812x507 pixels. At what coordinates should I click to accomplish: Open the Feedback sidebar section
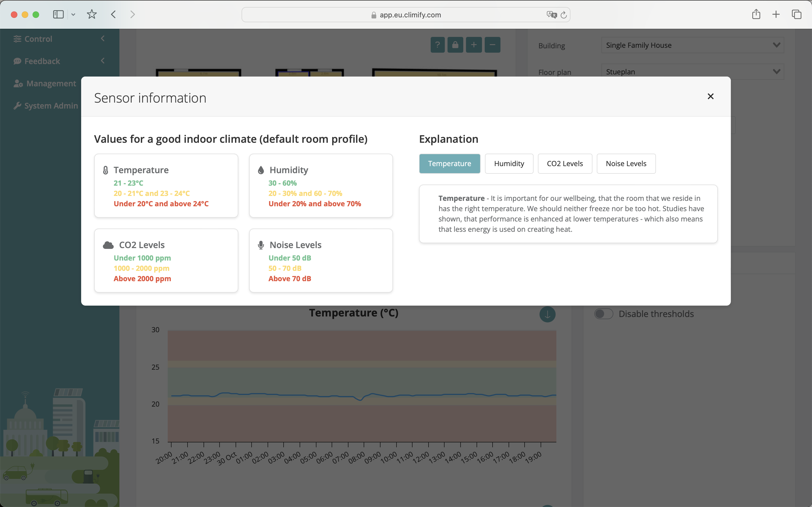click(x=42, y=61)
